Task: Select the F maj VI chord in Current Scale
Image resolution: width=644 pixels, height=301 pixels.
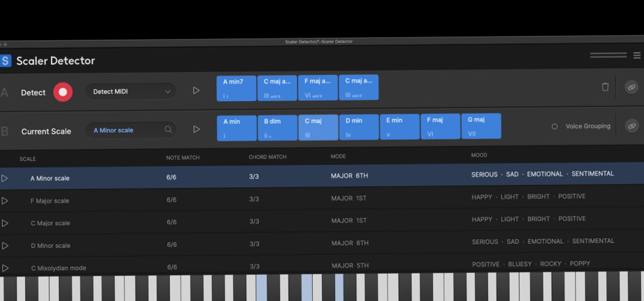Action: click(441, 126)
